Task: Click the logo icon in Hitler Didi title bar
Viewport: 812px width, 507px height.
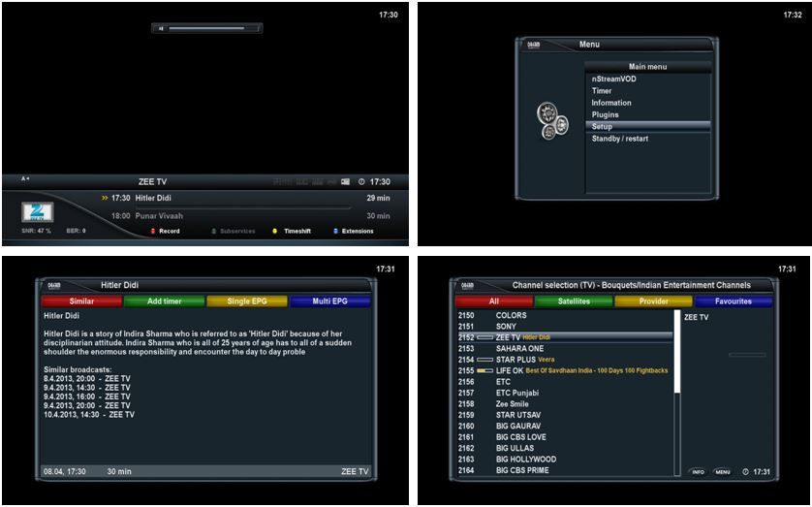Action: click(x=54, y=285)
